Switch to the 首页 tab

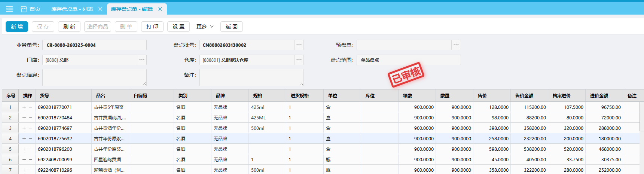[x=31, y=9]
